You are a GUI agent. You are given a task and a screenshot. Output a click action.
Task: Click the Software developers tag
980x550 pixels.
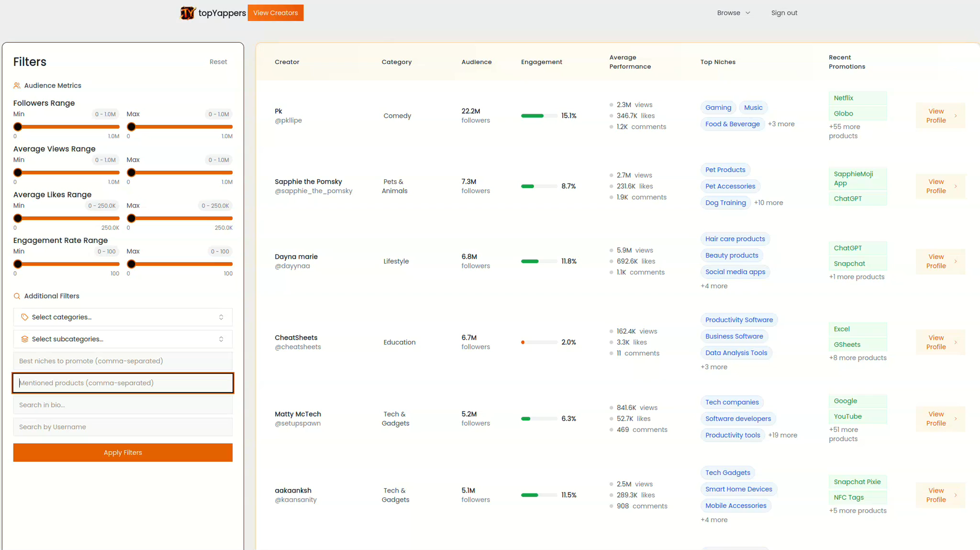pos(738,418)
